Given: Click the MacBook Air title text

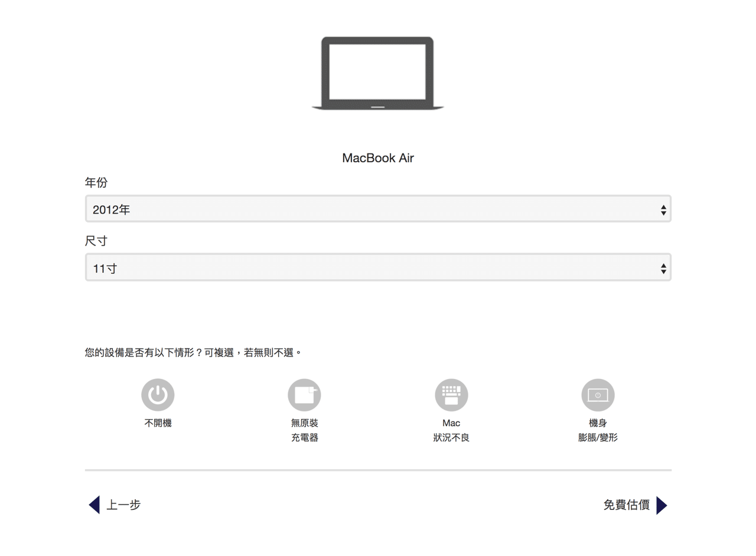Looking at the screenshot, I should pos(378,158).
